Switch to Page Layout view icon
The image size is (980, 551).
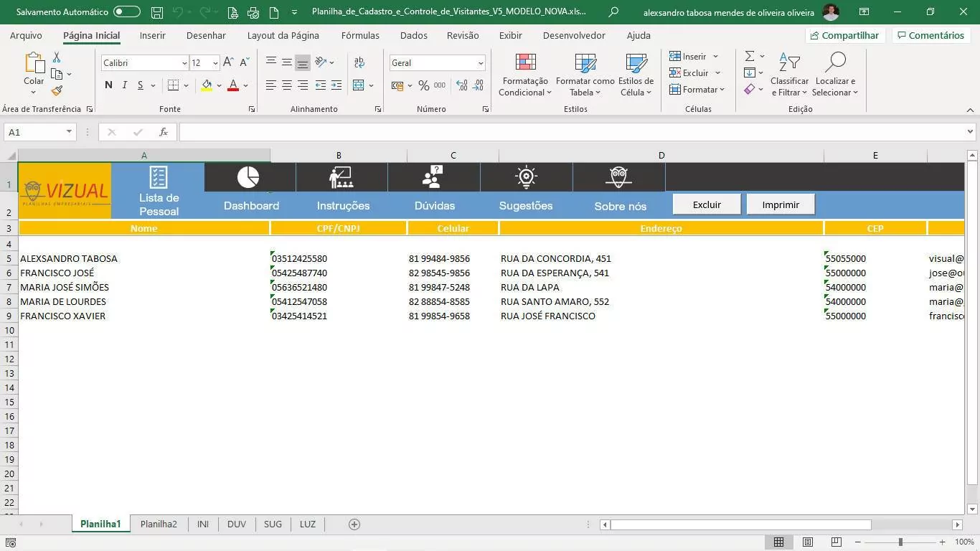(x=808, y=542)
